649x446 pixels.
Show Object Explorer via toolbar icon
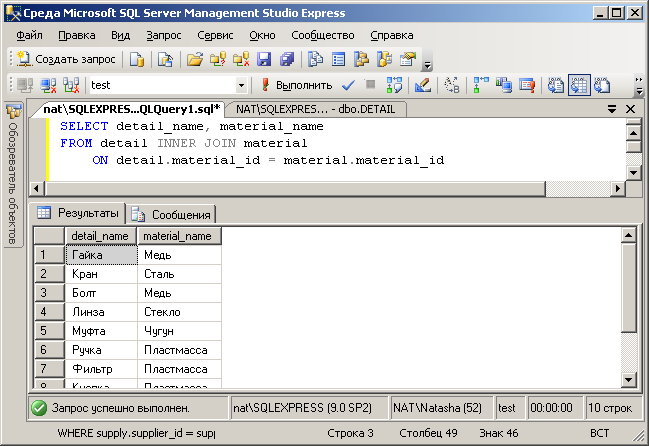(361, 60)
